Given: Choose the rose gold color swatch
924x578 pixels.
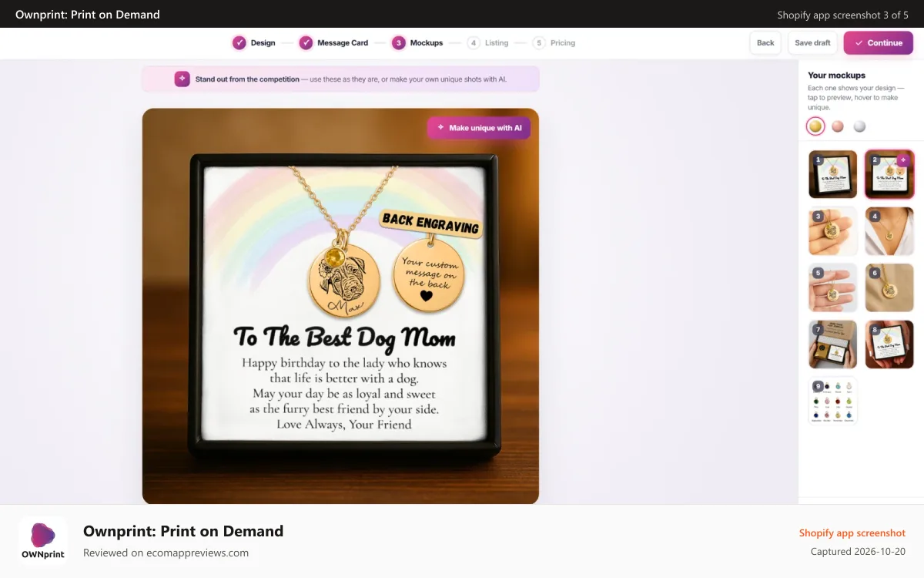Looking at the screenshot, I should 838,126.
